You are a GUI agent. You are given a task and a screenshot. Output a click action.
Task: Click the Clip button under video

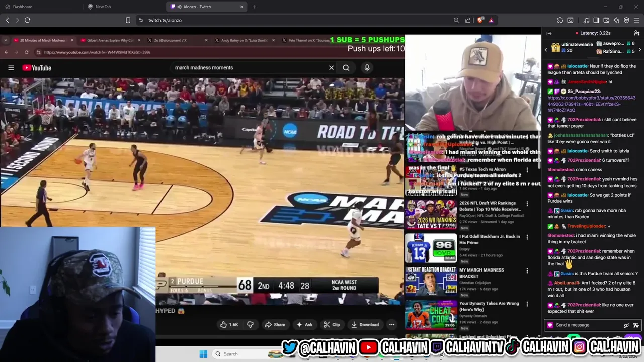332,325
